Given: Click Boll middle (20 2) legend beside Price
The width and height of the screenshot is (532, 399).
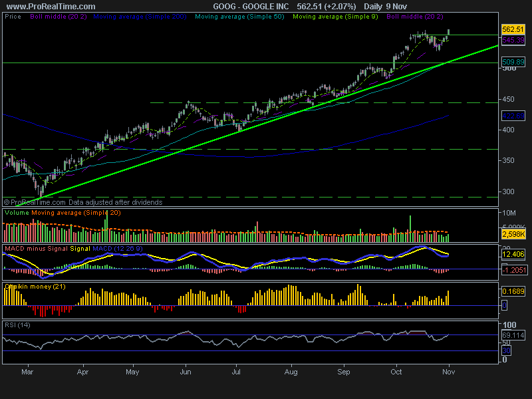Looking at the screenshot, I should [x=59, y=16].
